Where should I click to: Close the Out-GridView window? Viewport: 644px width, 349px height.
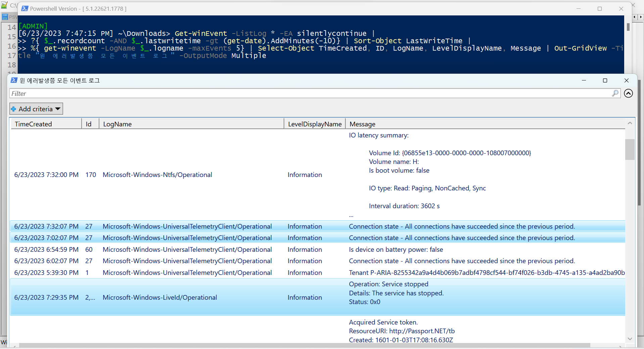627,80
